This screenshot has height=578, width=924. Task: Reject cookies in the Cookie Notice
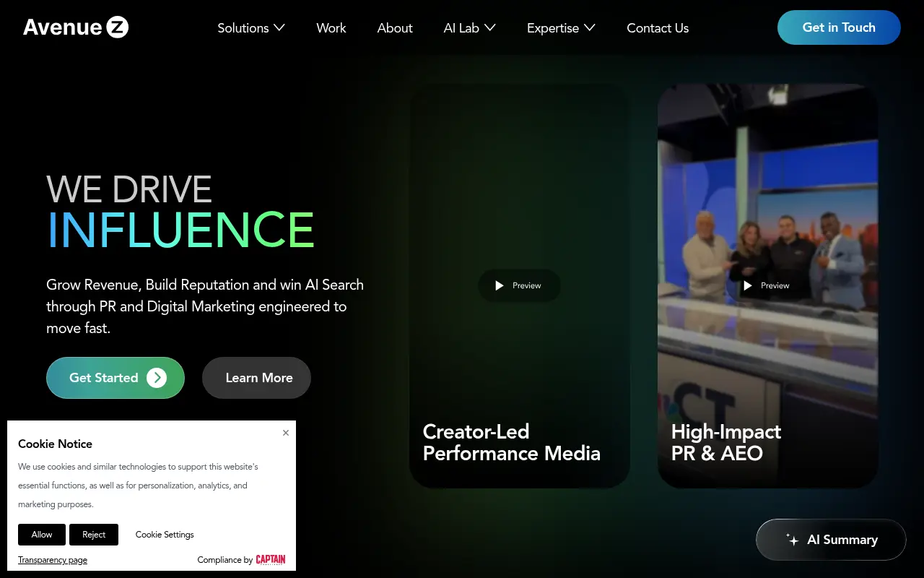(x=94, y=535)
